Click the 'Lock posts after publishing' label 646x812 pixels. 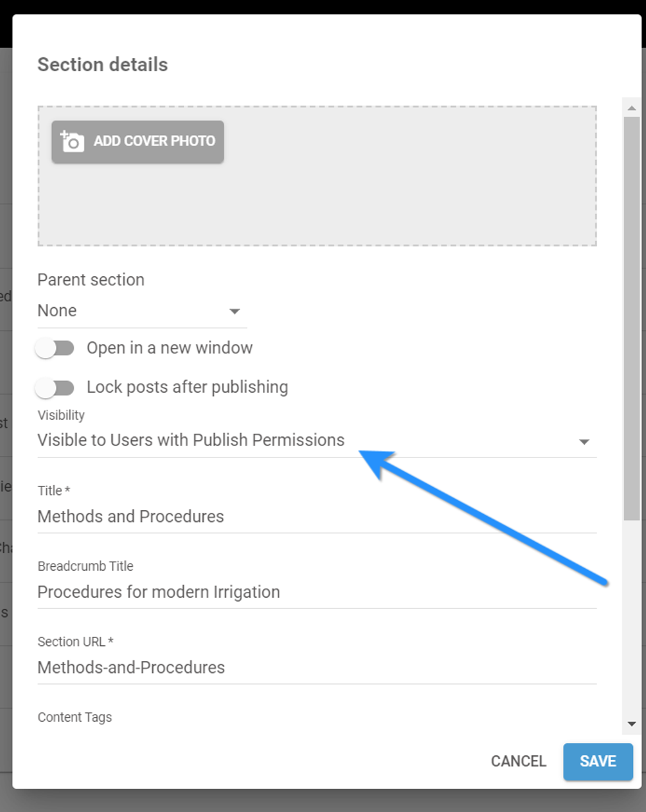187,387
